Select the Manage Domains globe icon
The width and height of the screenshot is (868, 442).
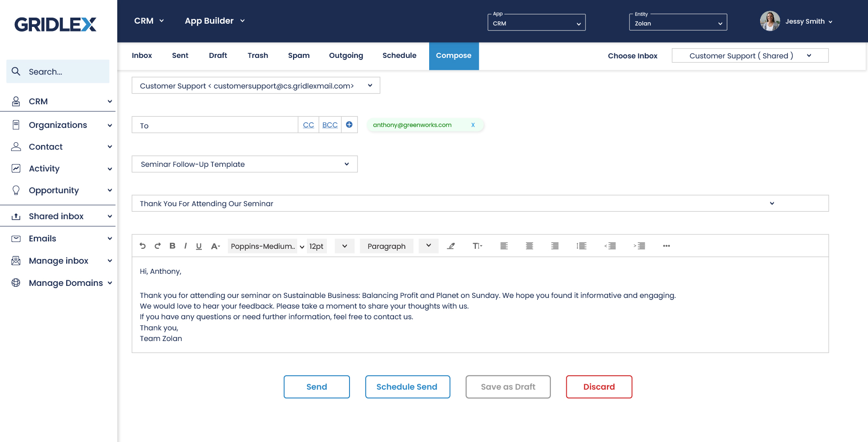coord(16,283)
